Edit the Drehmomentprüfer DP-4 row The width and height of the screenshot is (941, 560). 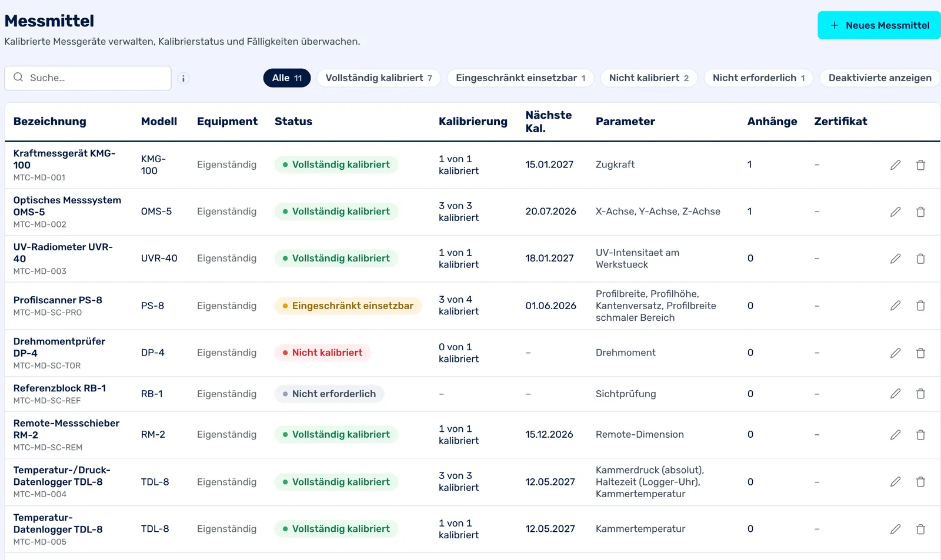coord(895,353)
